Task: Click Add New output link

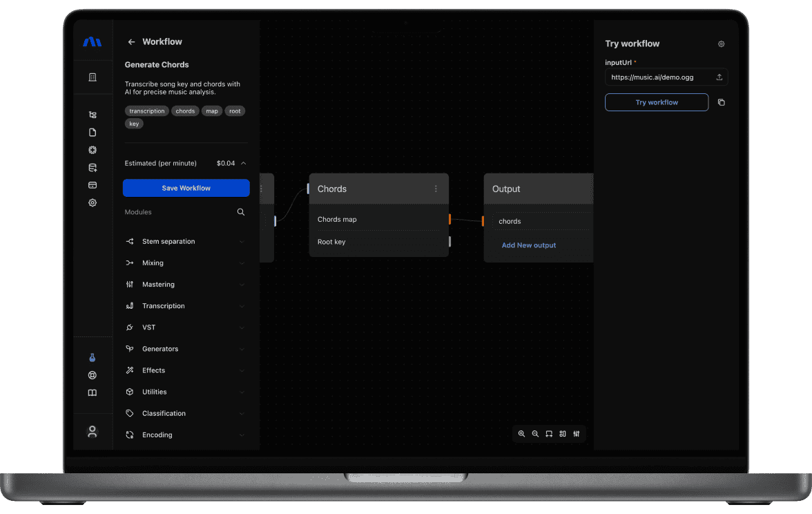Action: [x=528, y=245]
